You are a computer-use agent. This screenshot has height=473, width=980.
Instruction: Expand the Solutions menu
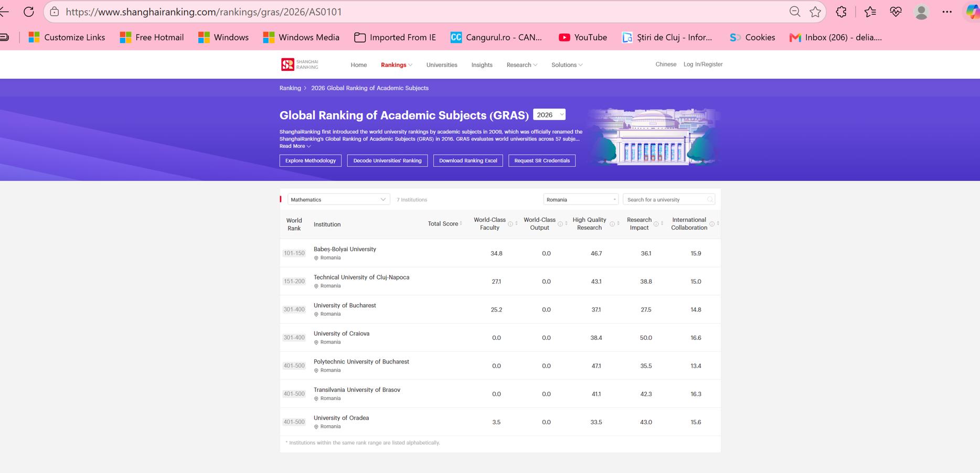pos(567,65)
